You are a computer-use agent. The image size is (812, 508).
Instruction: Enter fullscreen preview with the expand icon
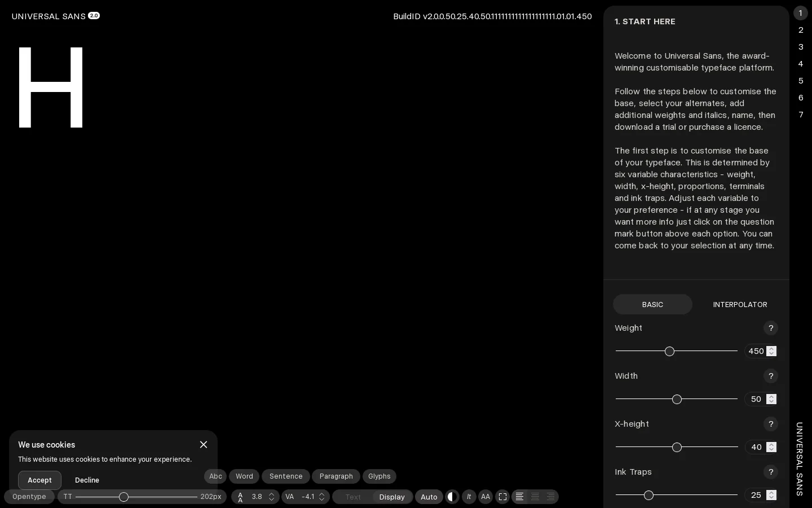pyautogui.click(x=503, y=497)
